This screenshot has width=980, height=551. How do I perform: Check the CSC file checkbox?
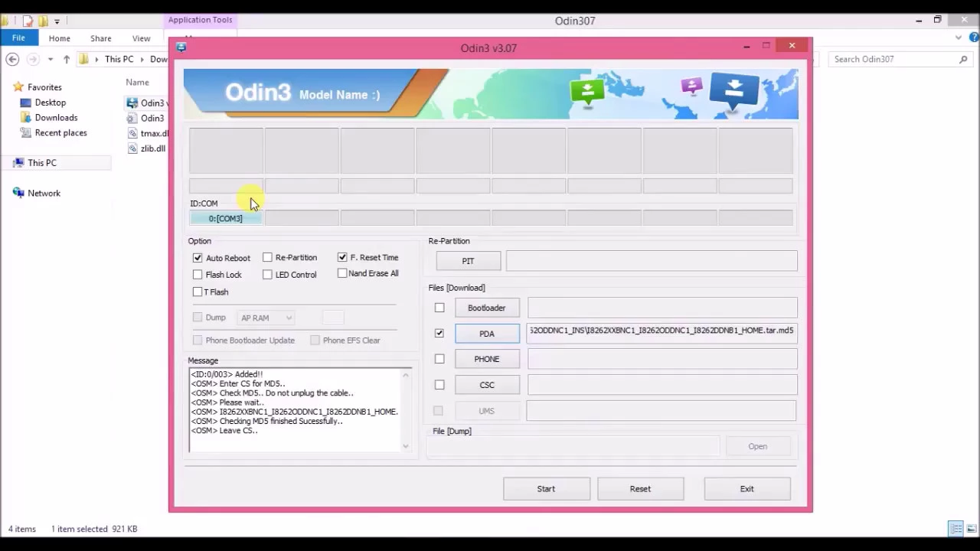(439, 385)
